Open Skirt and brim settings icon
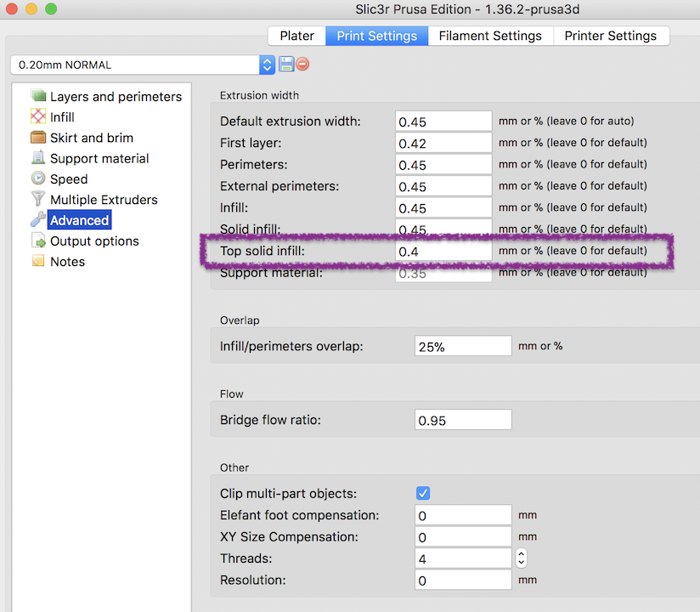The height and width of the screenshot is (612, 700). point(38,137)
